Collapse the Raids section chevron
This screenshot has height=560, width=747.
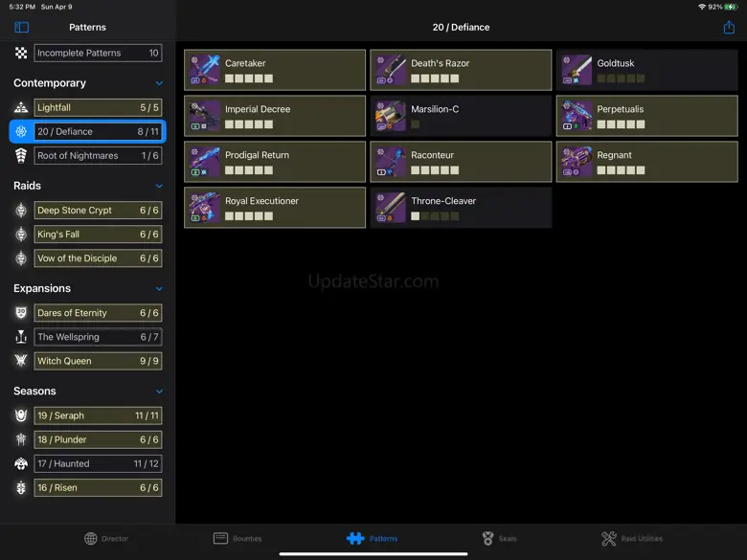point(159,186)
